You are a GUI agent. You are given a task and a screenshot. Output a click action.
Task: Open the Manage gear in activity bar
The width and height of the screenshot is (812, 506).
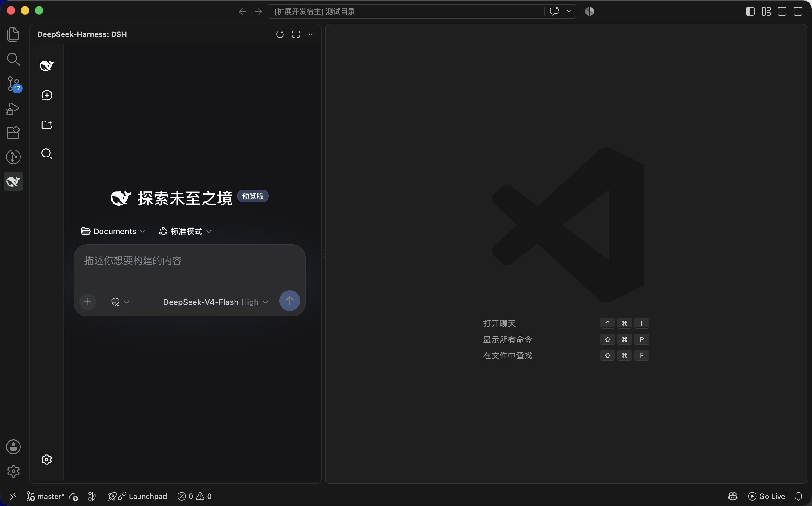click(13, 471)
